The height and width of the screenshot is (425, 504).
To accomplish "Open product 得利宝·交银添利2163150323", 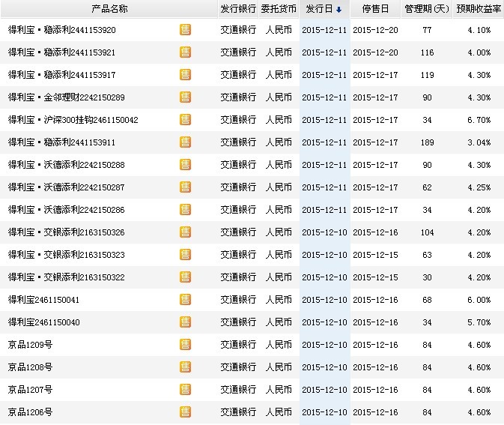I will pyautogui.click(x=67, y=255).
